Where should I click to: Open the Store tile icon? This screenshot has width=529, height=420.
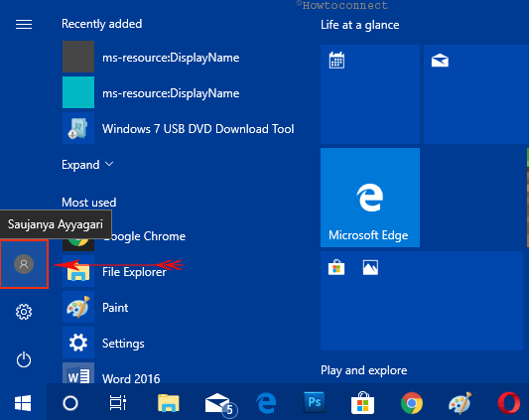pyautogui.click(x=336, y=267)
